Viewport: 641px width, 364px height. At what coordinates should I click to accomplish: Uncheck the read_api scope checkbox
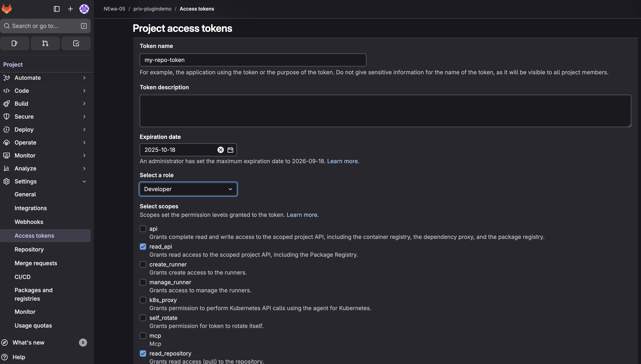click(143, 247)
